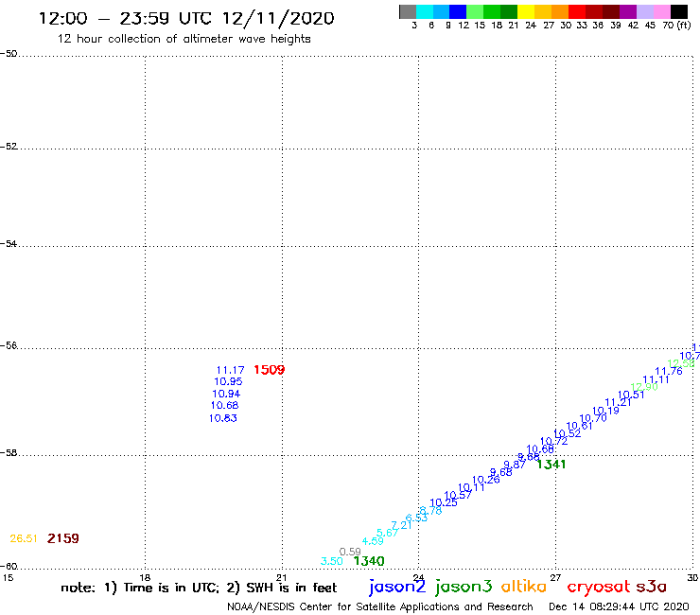This screenshot has width=700, height=615.
Task: Click the pink swatch in the color scale
Action: tap(661, 11)
